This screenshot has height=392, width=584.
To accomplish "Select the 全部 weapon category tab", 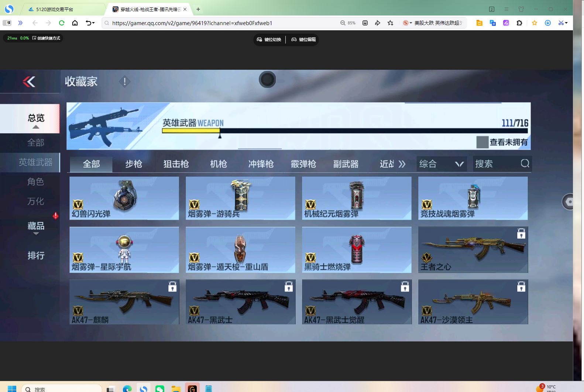I will [91, 164].
